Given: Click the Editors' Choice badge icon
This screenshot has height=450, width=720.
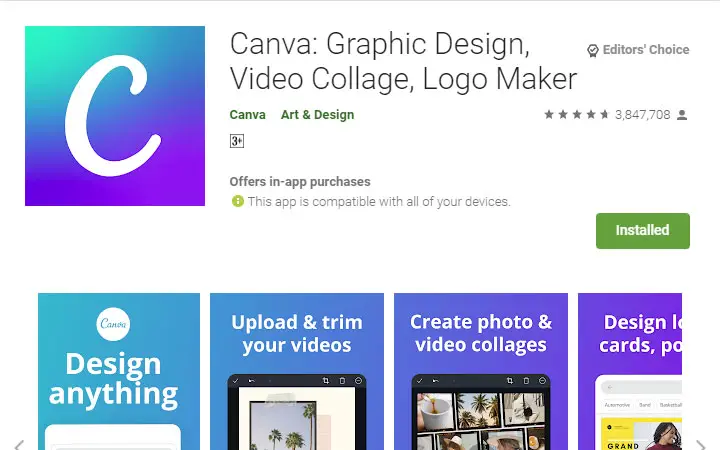Looking at the screenshot, I should point(593,50).
